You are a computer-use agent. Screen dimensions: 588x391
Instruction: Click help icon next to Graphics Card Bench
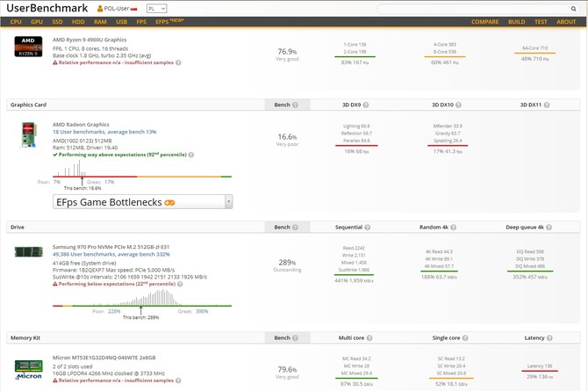(x=295, y=105)
